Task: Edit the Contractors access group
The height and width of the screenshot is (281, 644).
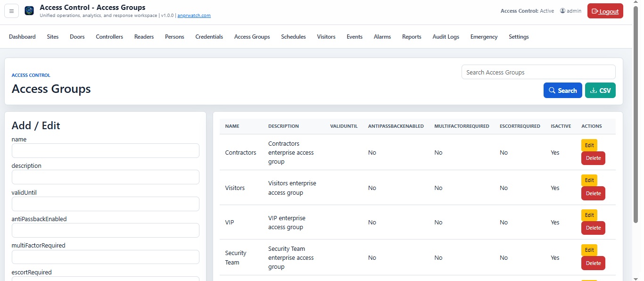Action: click(589, 145)
